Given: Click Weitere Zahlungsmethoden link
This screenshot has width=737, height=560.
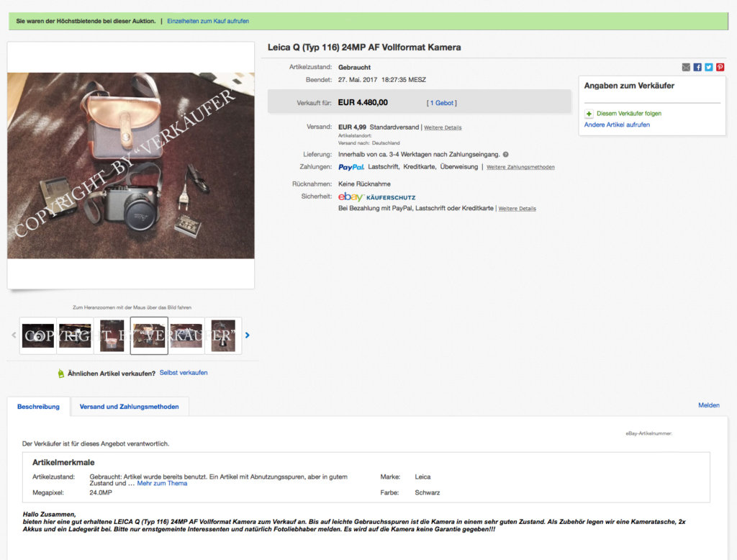Looking at the screenshot, I should 520,167.
